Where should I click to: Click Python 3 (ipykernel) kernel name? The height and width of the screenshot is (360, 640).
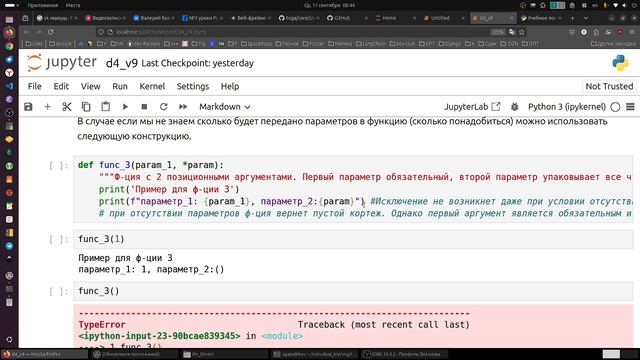pyautogui.click(x=567, y=107)
